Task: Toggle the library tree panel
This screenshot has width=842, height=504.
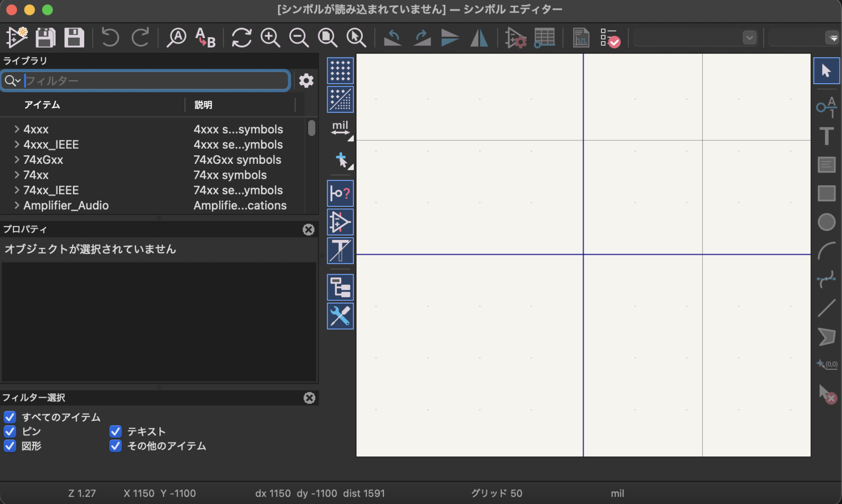Action: pos(340,288)
